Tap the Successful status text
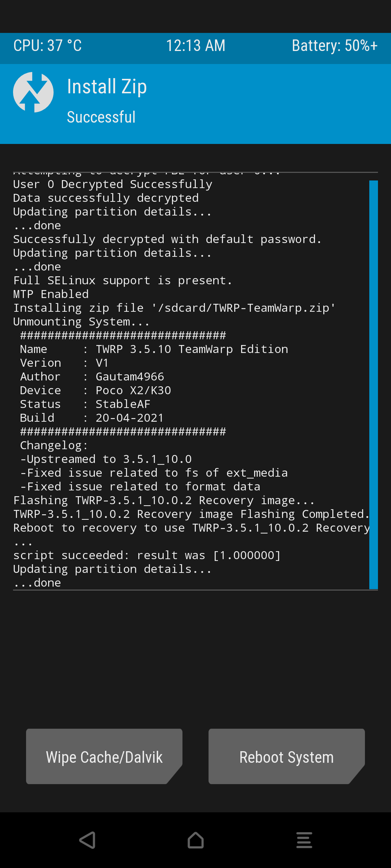The height and width of the screenshot is (868, 391). click(x=101, y=117)
